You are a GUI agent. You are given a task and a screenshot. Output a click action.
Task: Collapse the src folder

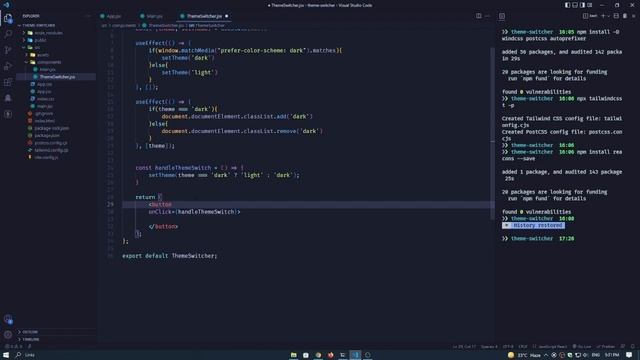coord(37,47)
